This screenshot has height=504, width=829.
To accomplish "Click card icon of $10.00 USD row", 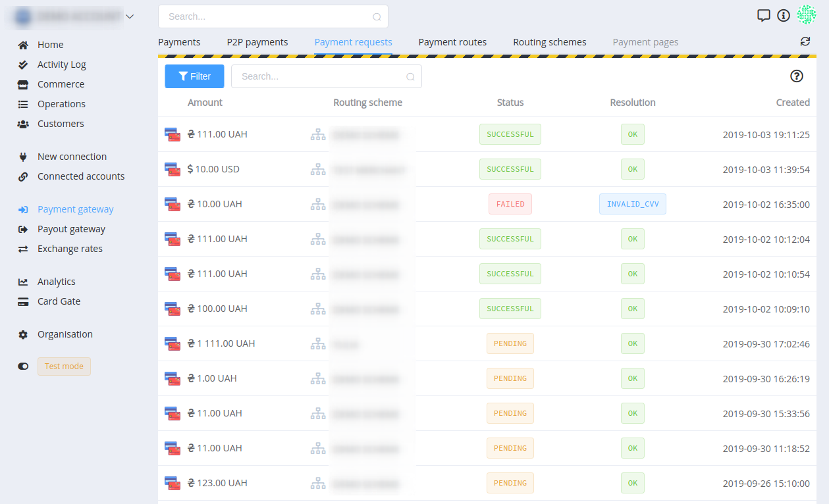I will [173, 169].
